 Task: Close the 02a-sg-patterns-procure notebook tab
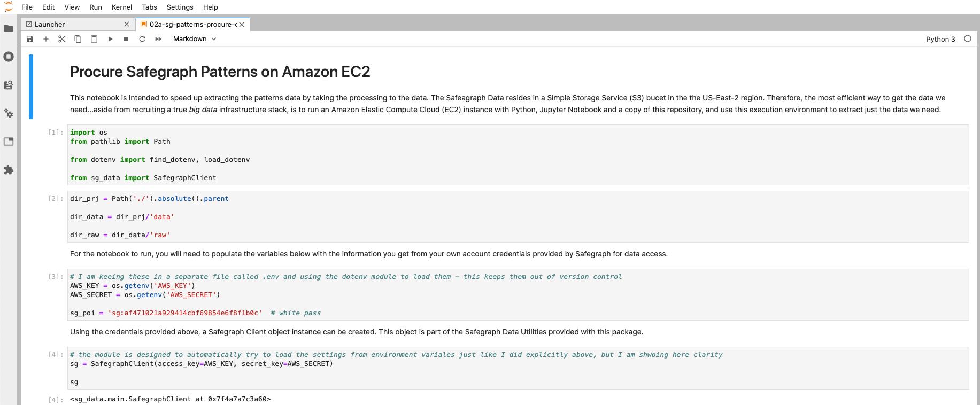coord(242,24)
